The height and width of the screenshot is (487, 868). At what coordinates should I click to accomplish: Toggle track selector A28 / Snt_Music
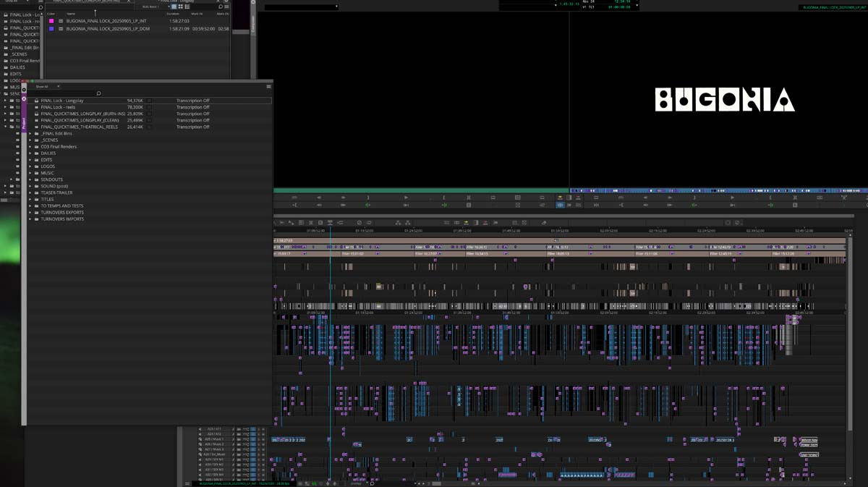pos(215,454)
